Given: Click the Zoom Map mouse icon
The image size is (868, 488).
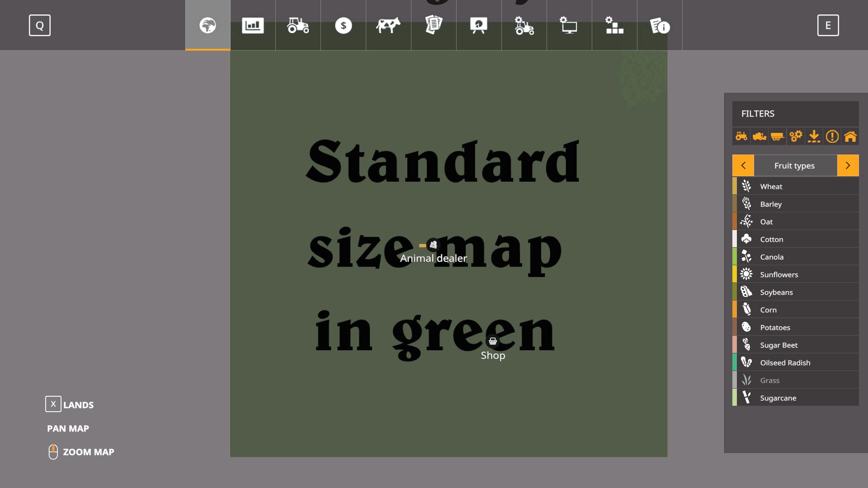Looking at the screenshot, I should pos(53,452).
